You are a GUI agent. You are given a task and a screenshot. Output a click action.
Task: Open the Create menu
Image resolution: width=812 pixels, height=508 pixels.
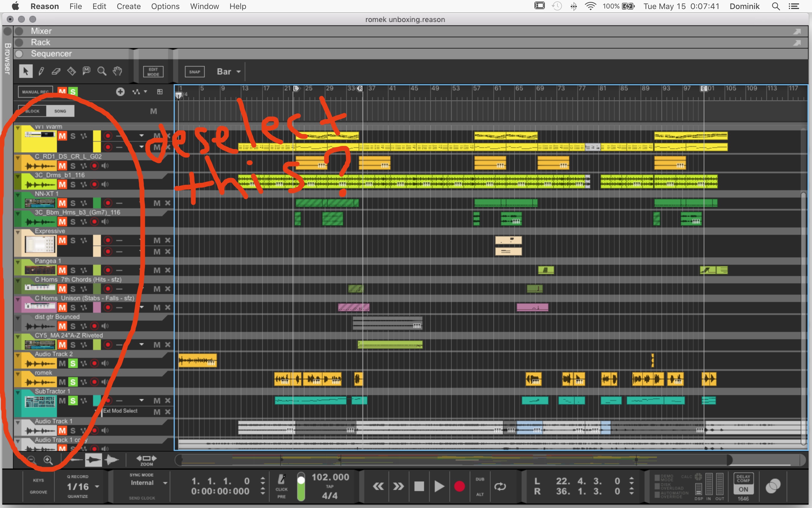[x=129, y=6]
